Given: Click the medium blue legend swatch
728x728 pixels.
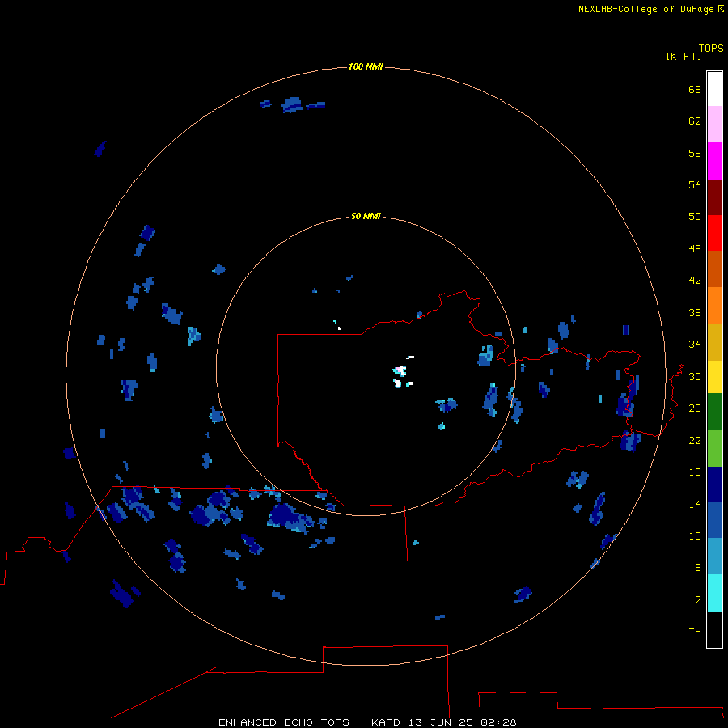Looking at the screenshot, I should point(714,520).
